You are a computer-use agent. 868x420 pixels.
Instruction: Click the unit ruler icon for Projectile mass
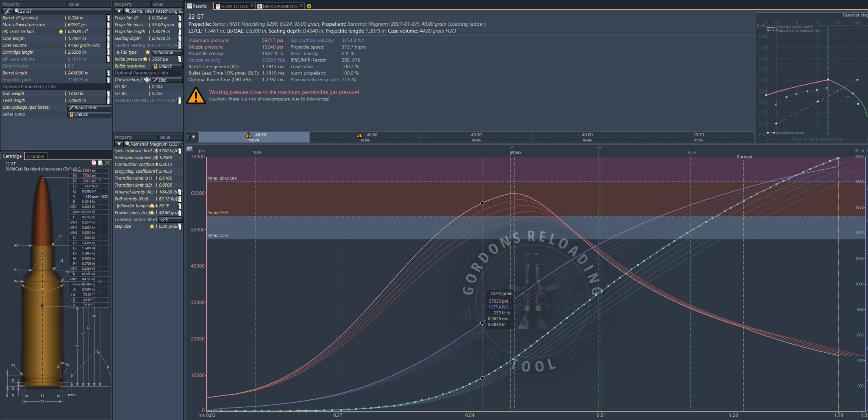point(180,25)
